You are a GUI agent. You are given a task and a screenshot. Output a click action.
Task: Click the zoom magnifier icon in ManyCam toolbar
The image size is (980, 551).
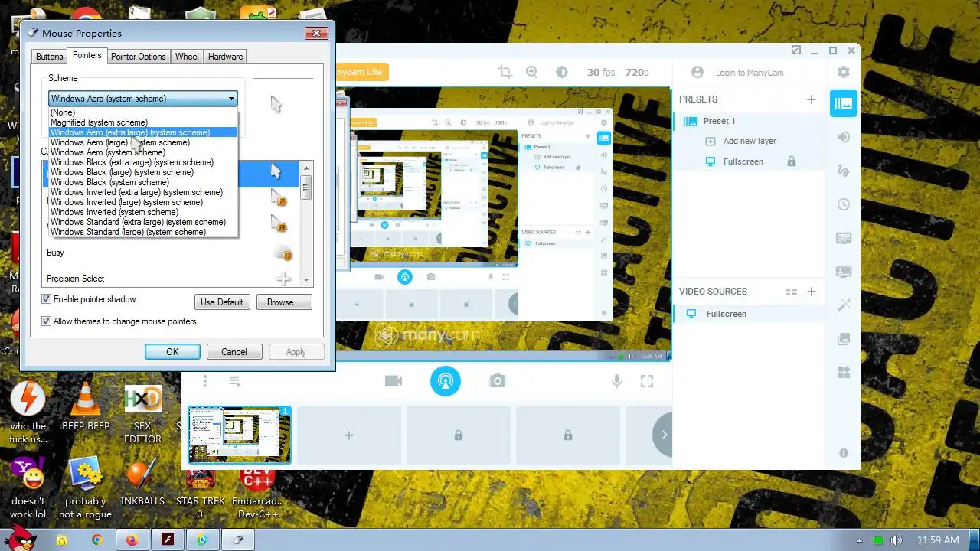(x=532, y=72)
